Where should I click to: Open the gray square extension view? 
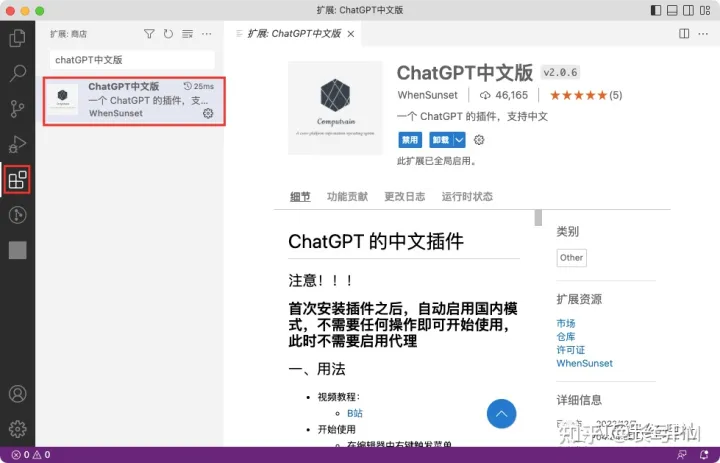tap(17, 250)
